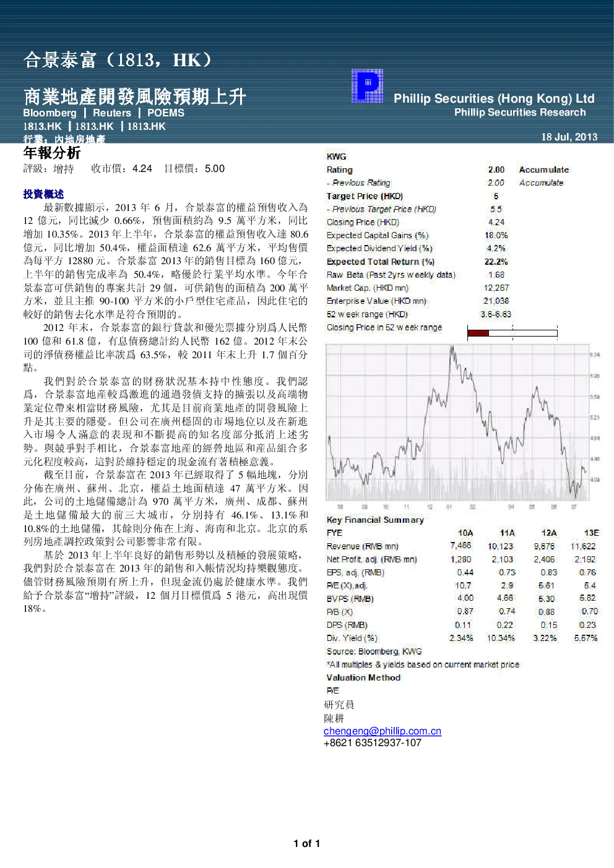Select BVPS 13E value '5.82'

point(587,598)
